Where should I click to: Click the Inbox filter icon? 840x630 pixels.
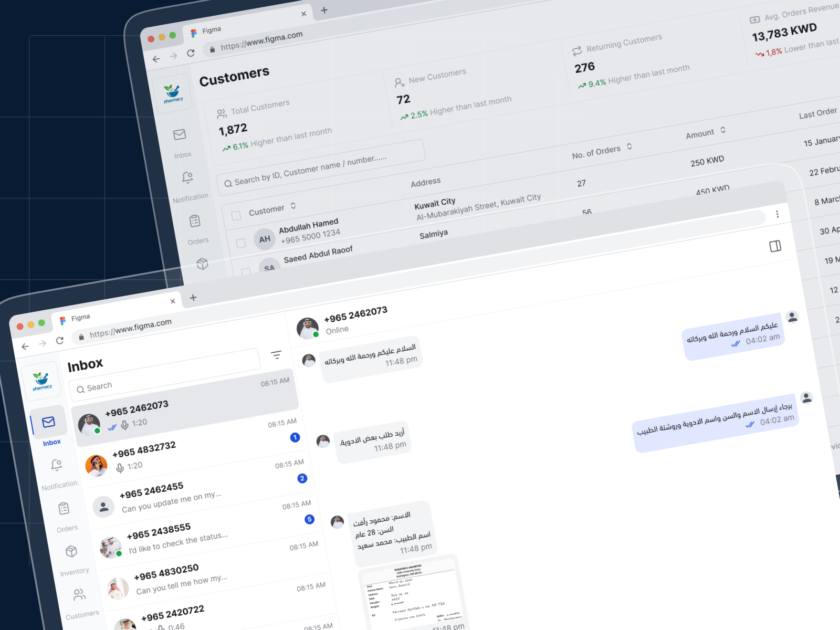pyautogui.click(x=276, y=355)
